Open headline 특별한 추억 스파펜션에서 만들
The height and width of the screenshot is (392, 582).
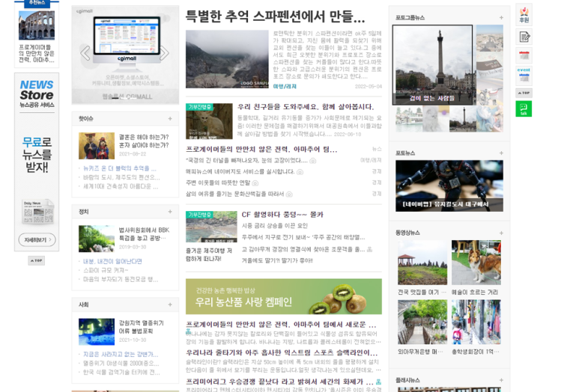coord(275,16)
